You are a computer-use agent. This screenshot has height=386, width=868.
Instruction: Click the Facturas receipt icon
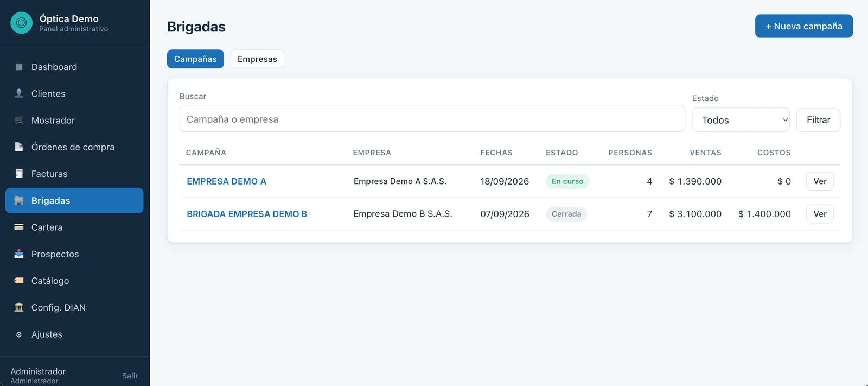tap(19, 174)
